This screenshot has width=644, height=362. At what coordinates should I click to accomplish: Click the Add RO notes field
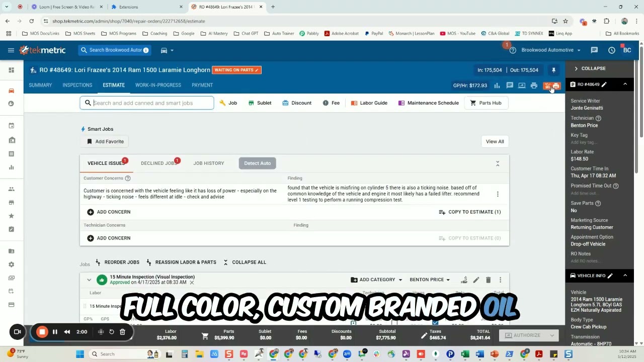[x=585, y=261]
